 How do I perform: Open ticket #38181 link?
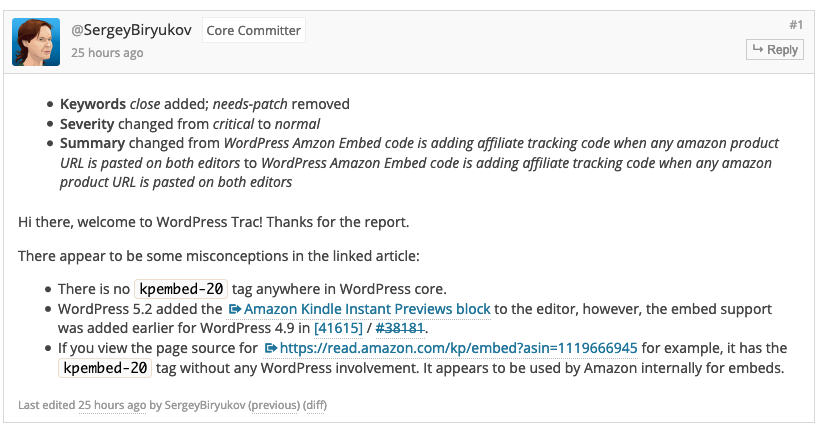(400, 328)
